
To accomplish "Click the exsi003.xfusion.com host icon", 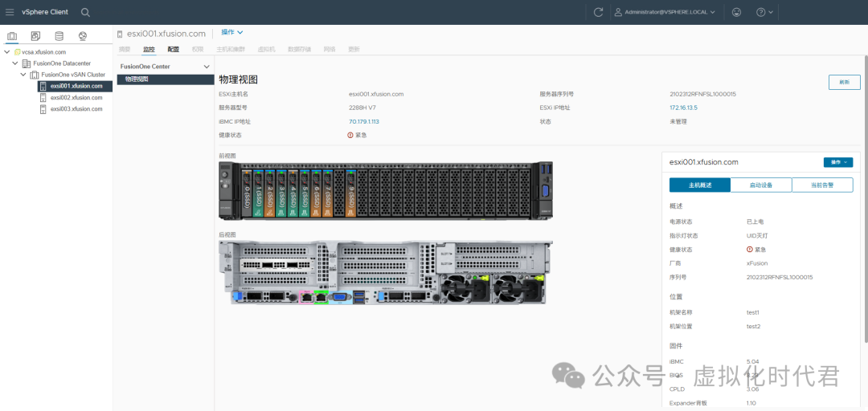I will click(x=43, y=109).
